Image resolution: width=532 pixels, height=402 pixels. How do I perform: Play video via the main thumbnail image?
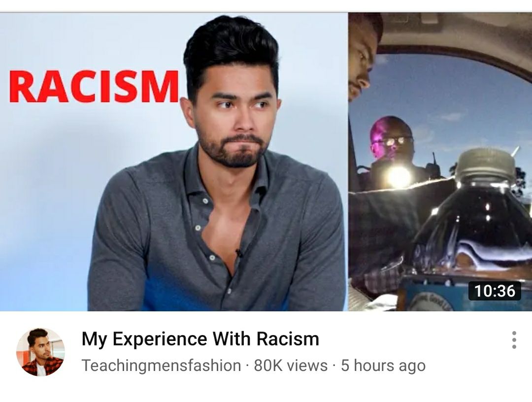coord(266,162)
